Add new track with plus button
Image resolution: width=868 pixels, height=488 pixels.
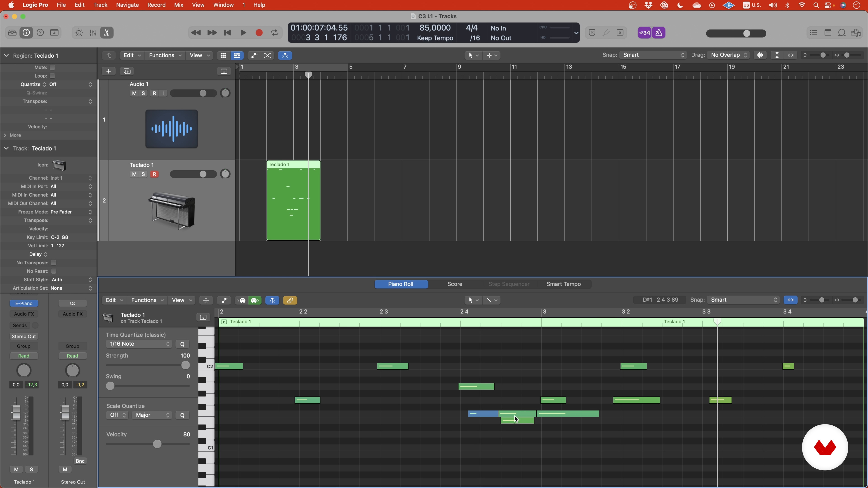[x=108, y=71]
